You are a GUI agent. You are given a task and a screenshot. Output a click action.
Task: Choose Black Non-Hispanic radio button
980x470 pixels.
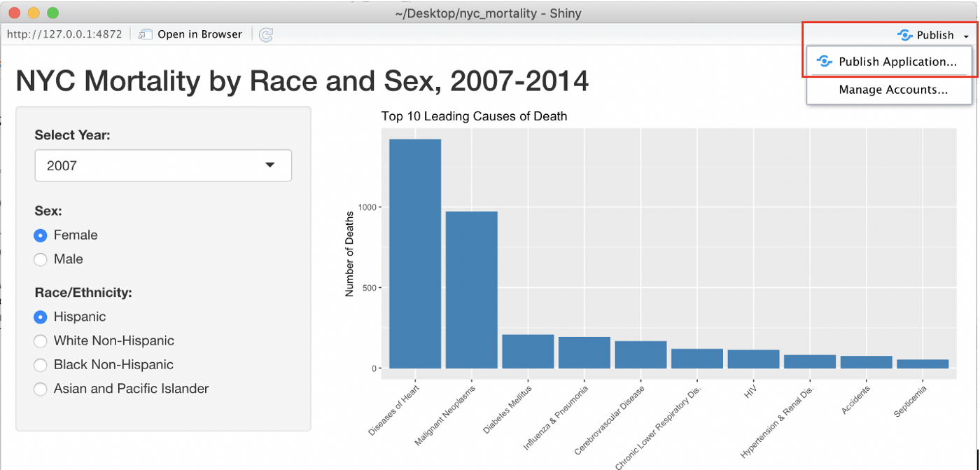tap(41, 365)
